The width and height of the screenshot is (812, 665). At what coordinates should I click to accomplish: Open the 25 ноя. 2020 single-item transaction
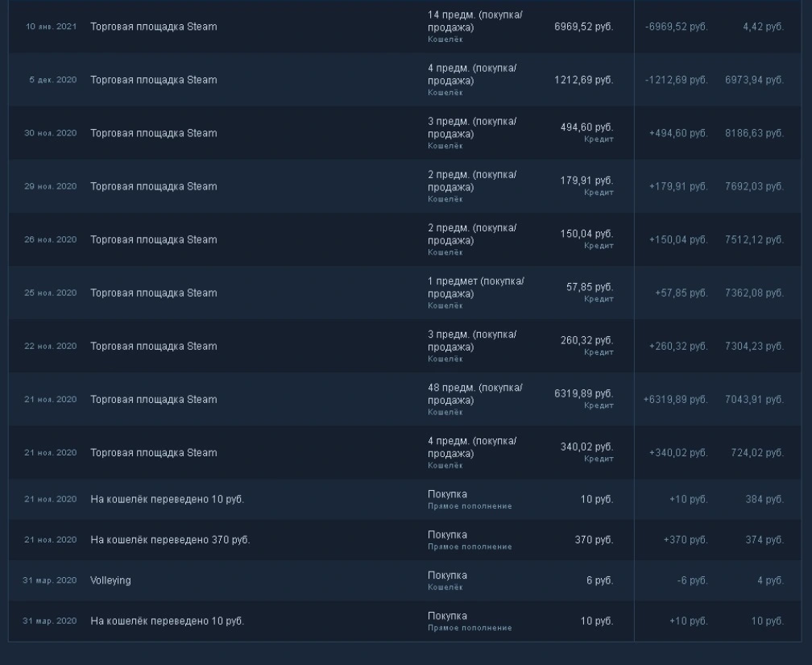pos(405,293)
